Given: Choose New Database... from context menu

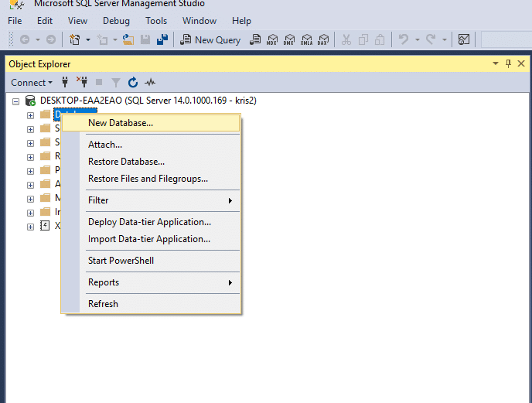Looking at the screenshot, I should (x=151, y=123).
